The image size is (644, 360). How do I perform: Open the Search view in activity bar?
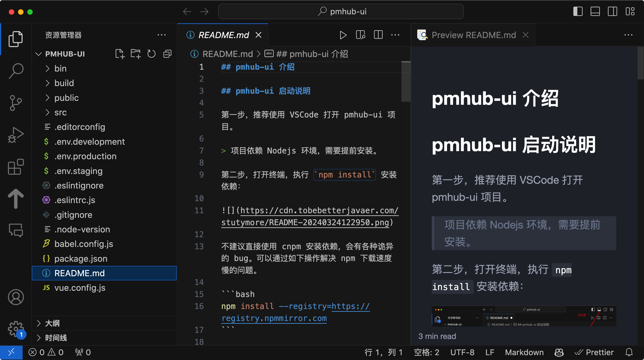tap(16, 71)
